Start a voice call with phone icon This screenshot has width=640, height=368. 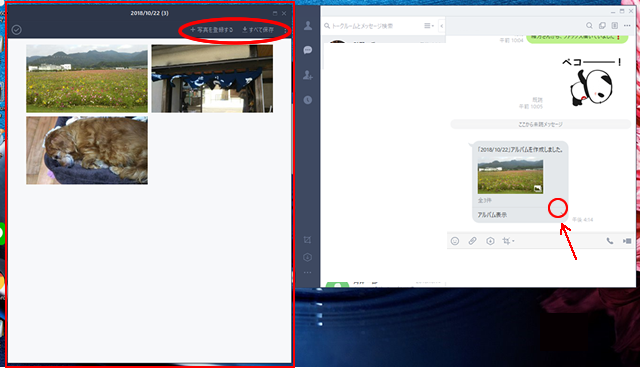[x=609, y=241]
